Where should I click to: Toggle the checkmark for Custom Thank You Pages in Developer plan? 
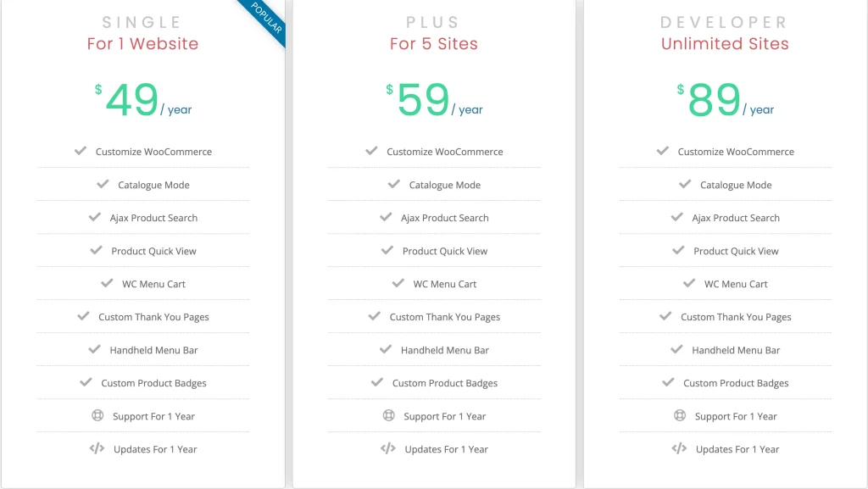pos(665,316)
